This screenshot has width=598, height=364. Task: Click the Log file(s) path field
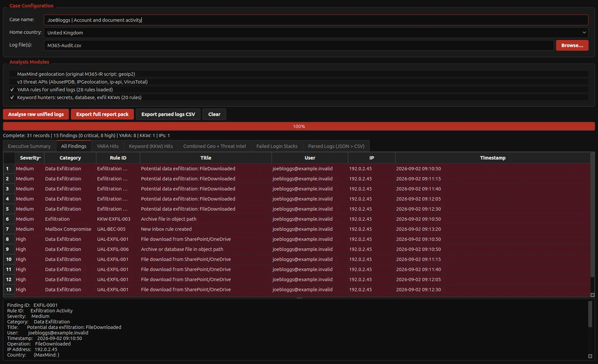click(x=299, y=45)
